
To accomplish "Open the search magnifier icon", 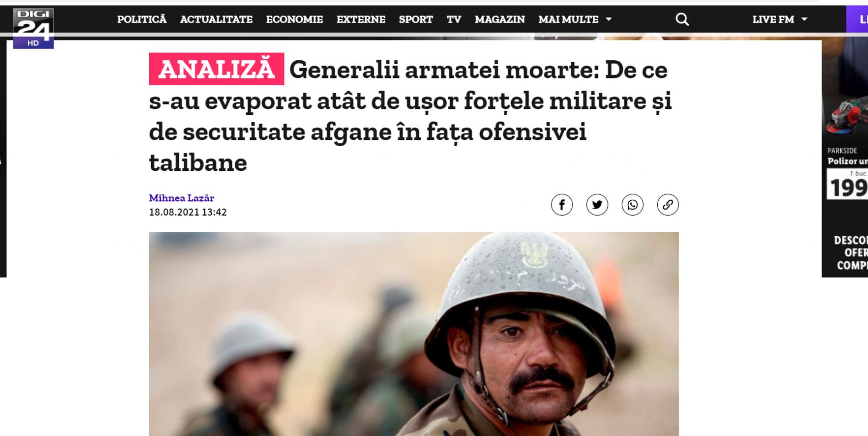I will point(682,19).
